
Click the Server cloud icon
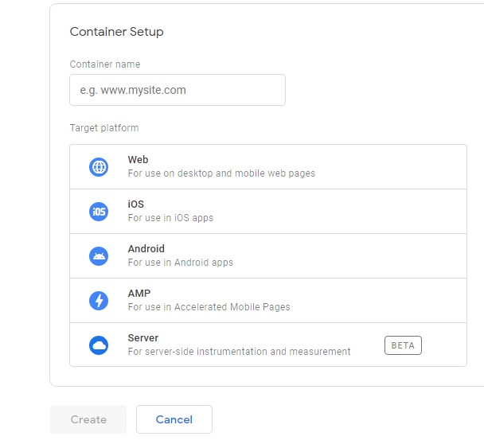99,345
